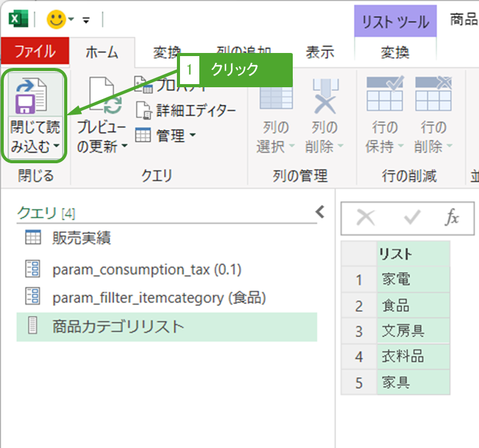Select the param_consumption_tax query
Image resolution: width=479 pixels, height=448 pixels.
146,269
